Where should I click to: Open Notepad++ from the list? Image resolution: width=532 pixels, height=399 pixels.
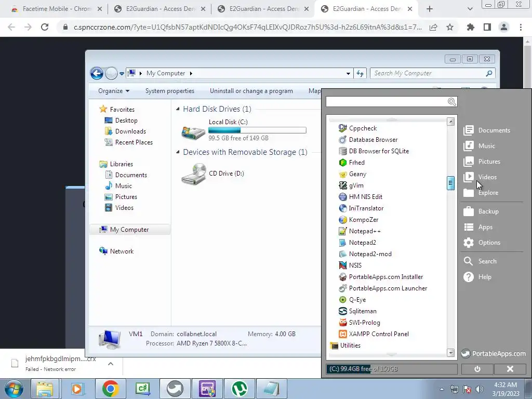[360, 231]
